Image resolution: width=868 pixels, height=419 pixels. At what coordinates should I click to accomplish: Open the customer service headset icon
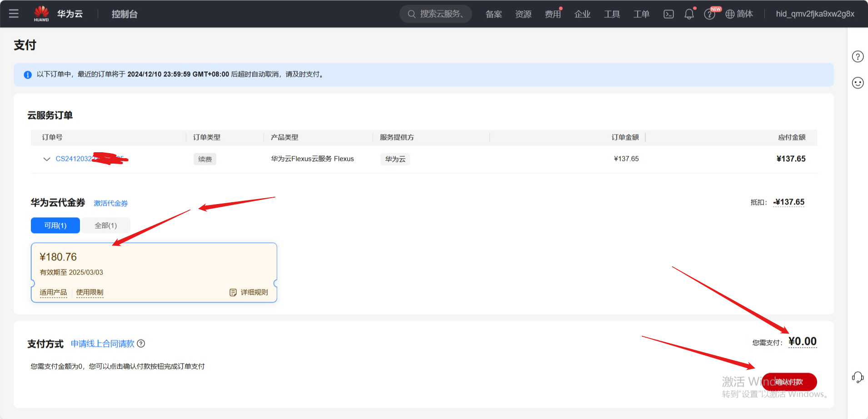point(857,377)
